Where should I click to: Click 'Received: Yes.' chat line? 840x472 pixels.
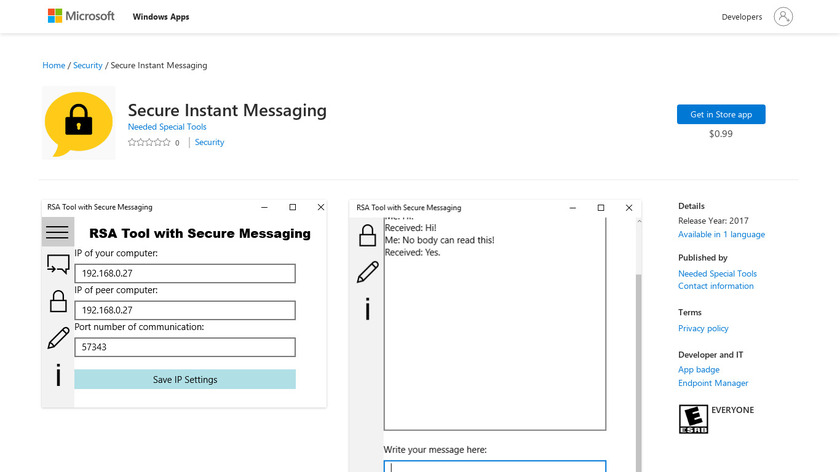(412, 252)
